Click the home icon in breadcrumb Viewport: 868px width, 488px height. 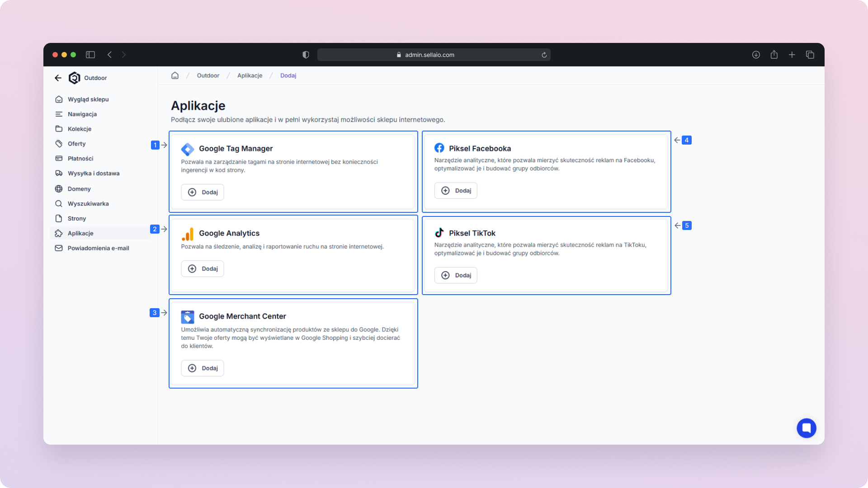coord(175,75)
